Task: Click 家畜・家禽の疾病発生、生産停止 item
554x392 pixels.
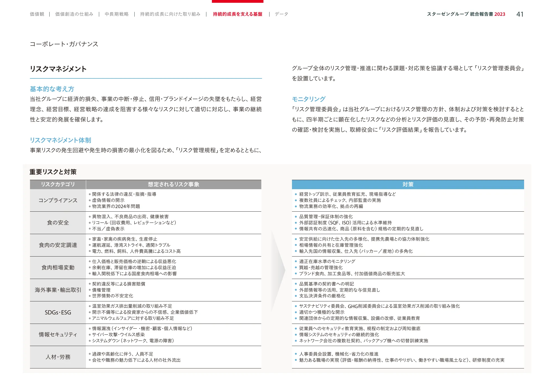Action: [x=125, y=239]
